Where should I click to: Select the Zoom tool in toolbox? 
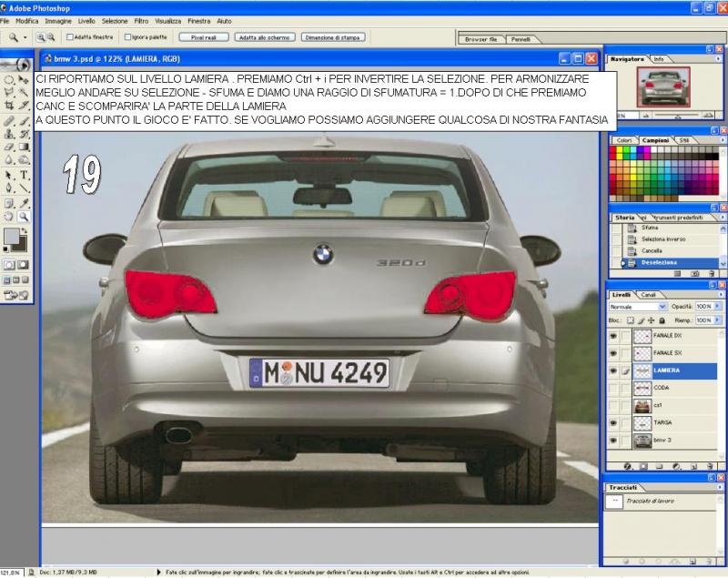[24, 217]
